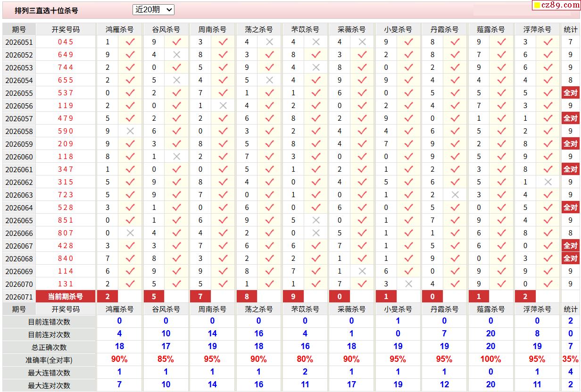Screen dimensions: 581x392
Task: Click the gray cross in 周南杀号 for 2026056
Action: (223, 106)
